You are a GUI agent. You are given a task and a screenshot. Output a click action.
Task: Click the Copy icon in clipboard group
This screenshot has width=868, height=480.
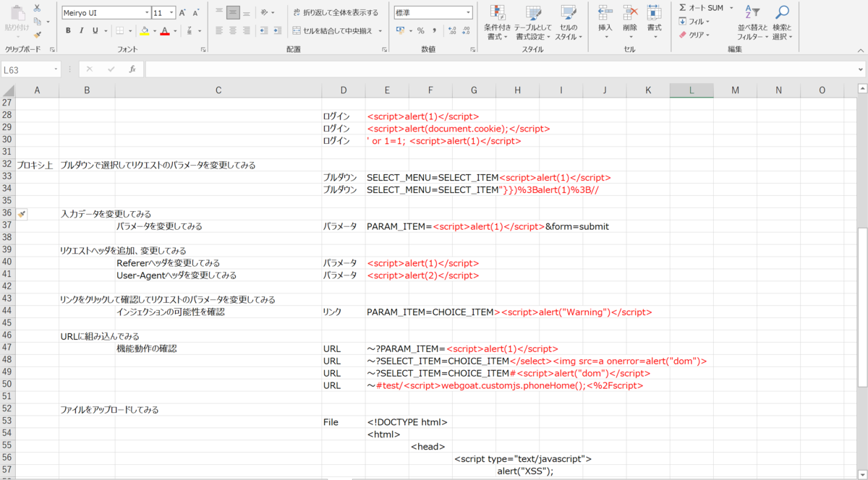37,20
